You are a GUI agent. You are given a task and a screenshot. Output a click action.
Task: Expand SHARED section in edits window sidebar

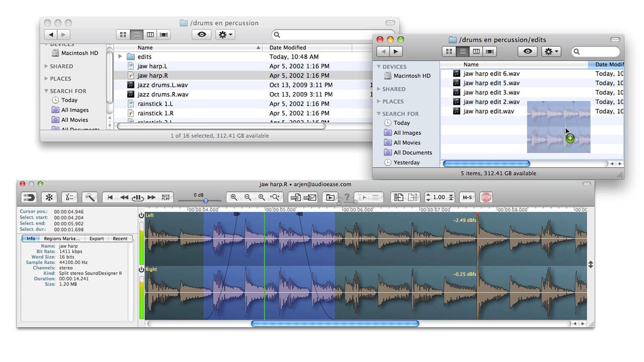(x=379, y=89)
